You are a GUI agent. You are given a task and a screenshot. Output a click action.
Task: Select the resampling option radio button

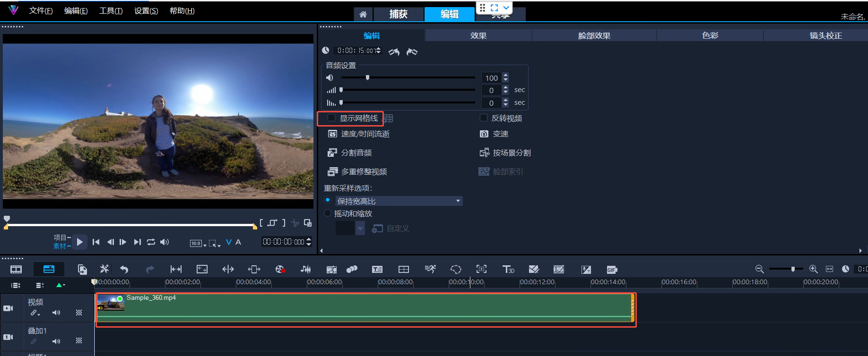click(328, 200)
